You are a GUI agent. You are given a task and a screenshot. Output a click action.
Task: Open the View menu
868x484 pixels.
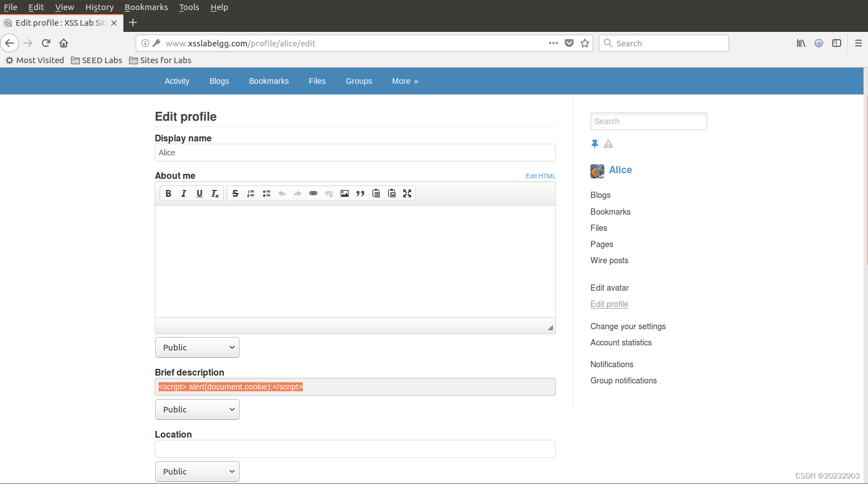coord(65,7)
